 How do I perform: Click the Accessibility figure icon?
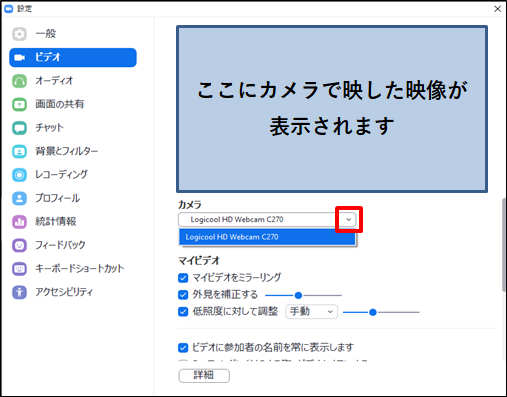(19, 292)
